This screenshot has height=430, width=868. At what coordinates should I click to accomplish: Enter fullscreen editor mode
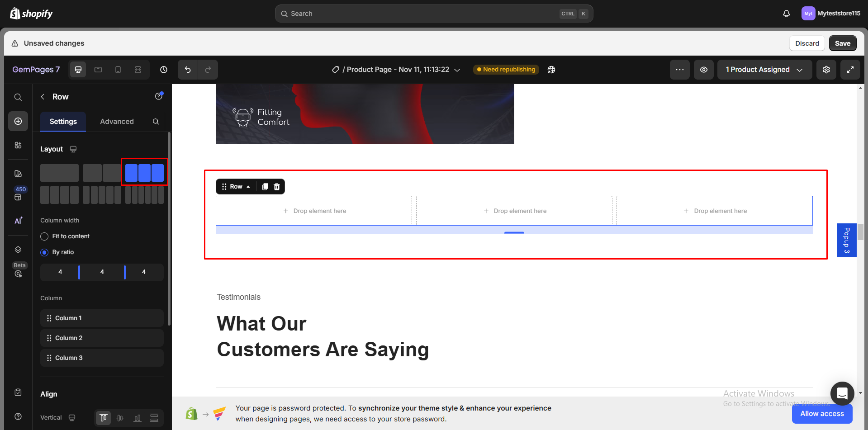[x=850, y=70]
